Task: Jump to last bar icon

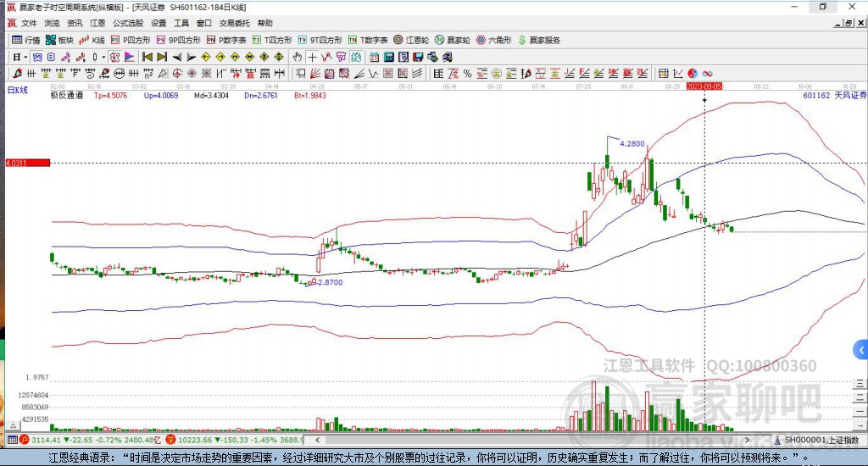Action: [x=162, y=57]
